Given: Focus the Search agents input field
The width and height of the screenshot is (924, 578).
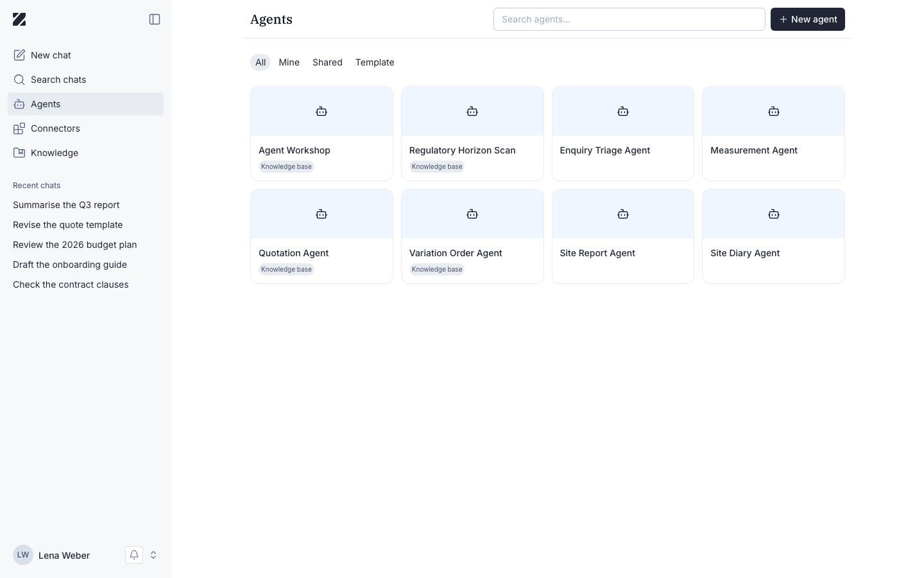Looking at the screenshot, I should pyautogui.click(x=629, y=19).
